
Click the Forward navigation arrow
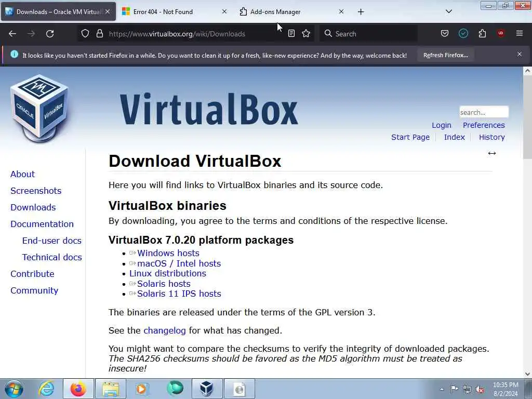tap(31, 34)
